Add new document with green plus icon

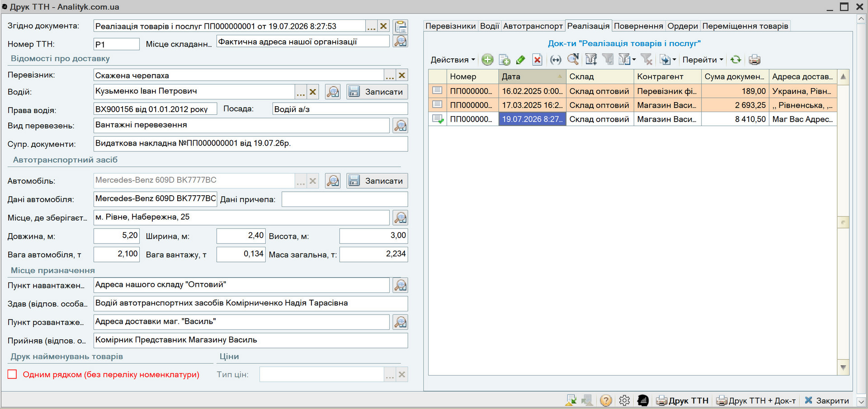(487, 60)
